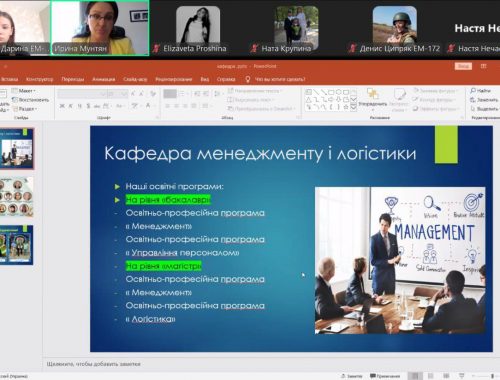Select the rectangle shape in shapes gallery
Screen dimensions: 500x380
(x=332, y=92)
